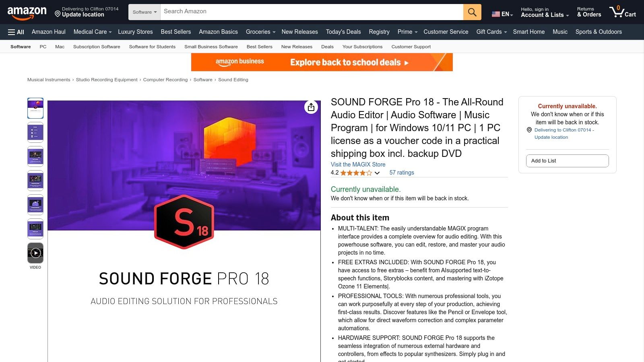Go to Best Sellers in main nav
Screen dimensions: 644x362
pos(176,32)
